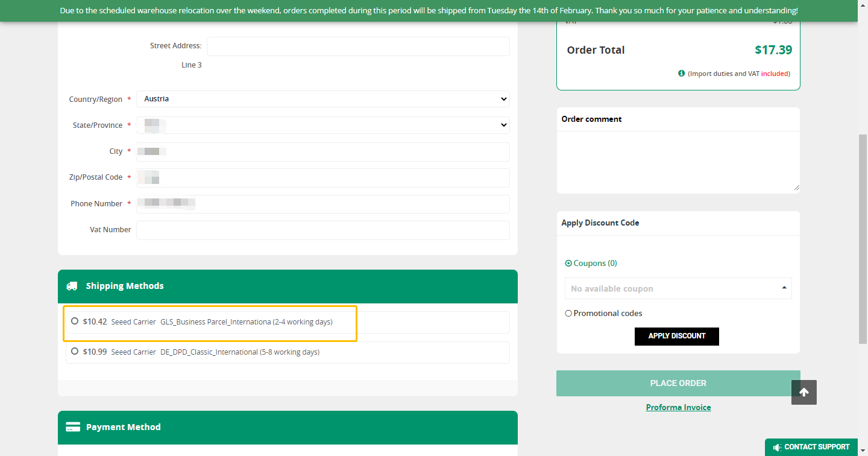Click the megaphone icon in Contact Support
The image size is (868, 456).
[777, 447]
